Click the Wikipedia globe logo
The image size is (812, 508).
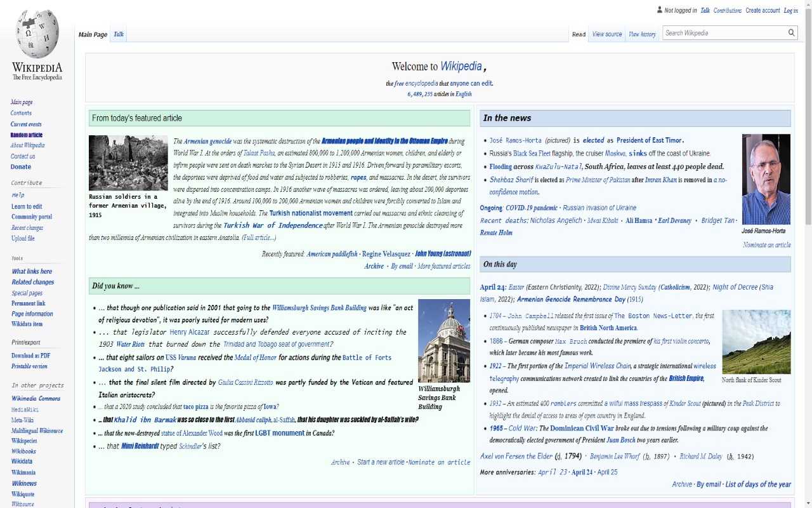click(x=37, y=34)
